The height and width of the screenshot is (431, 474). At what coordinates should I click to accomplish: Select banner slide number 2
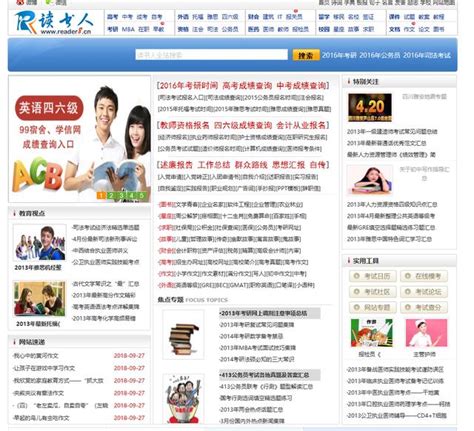coord(111,196)
